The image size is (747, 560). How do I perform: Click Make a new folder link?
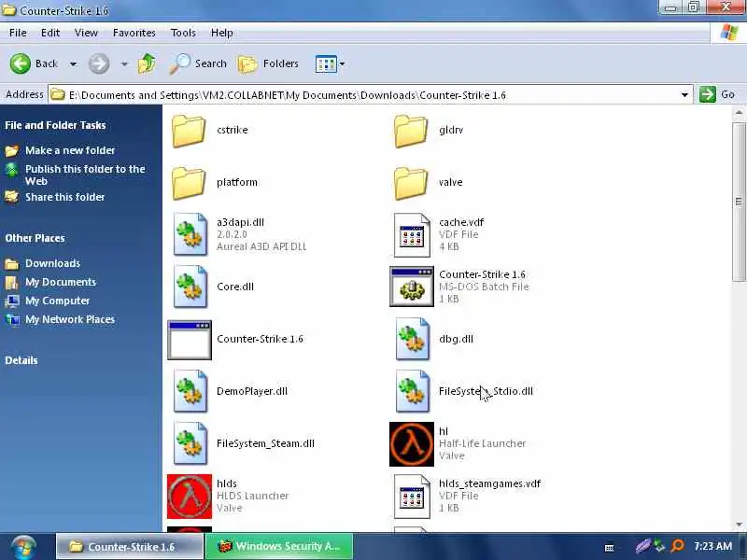click(70, 150)
